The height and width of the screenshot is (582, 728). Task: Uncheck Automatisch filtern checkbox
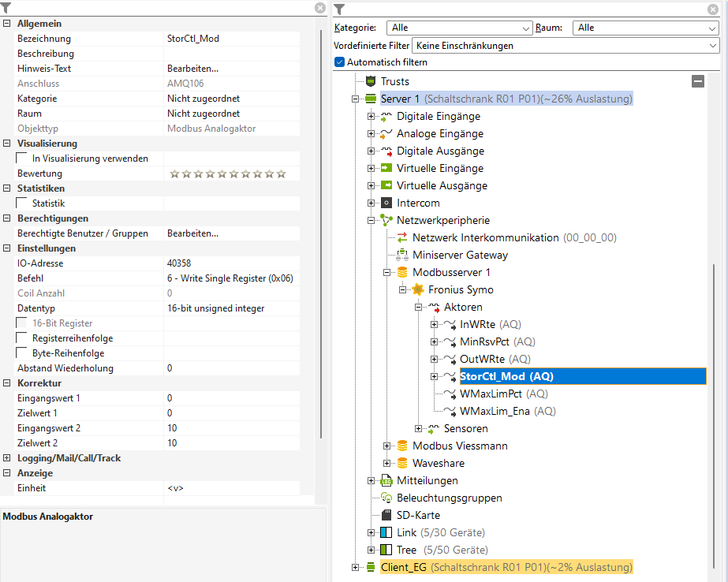tap(340, 62)
